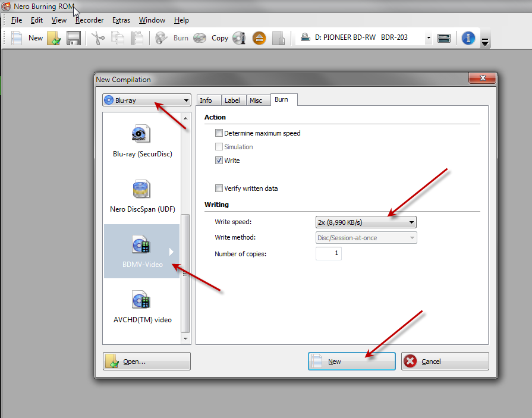Open a compilation via toolbar folder icon
Screen dimensions: 532x418
[x=53, y=38]
